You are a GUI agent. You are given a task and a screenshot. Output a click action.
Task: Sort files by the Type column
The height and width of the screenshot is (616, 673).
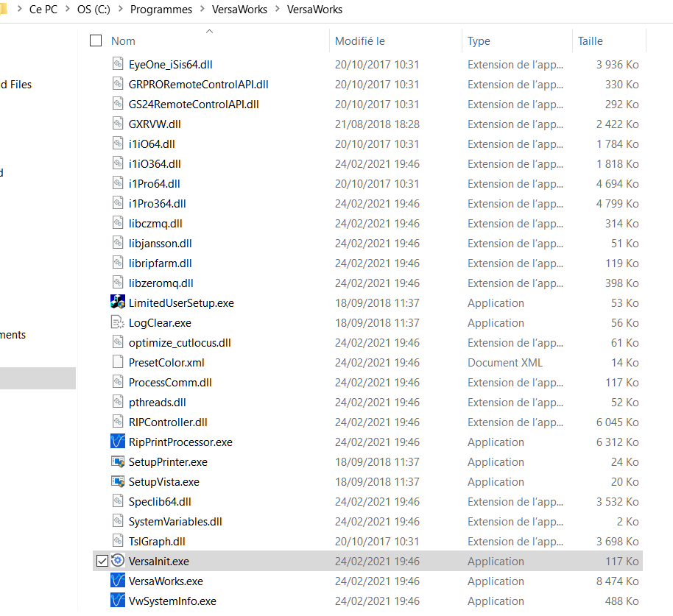[x=479, y=40]
